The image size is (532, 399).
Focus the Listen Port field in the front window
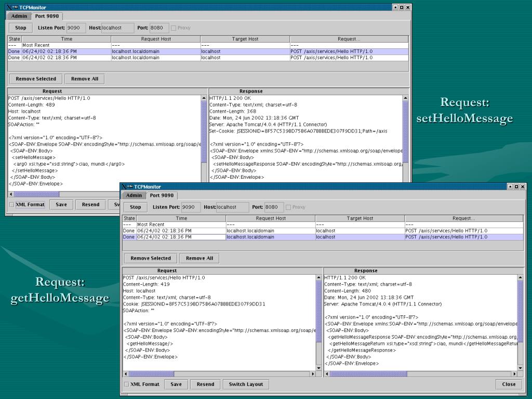[191, 207]
